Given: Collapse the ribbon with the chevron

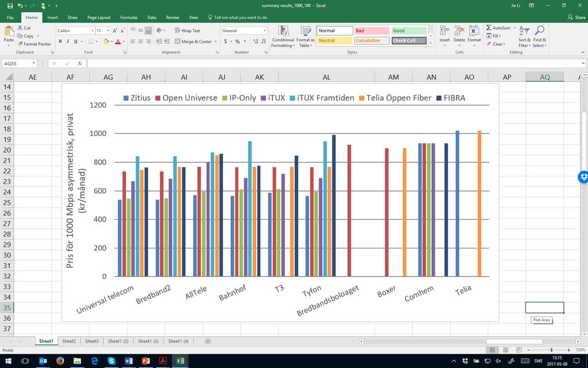Looking at the screenshot, I should tap(583, 52).
